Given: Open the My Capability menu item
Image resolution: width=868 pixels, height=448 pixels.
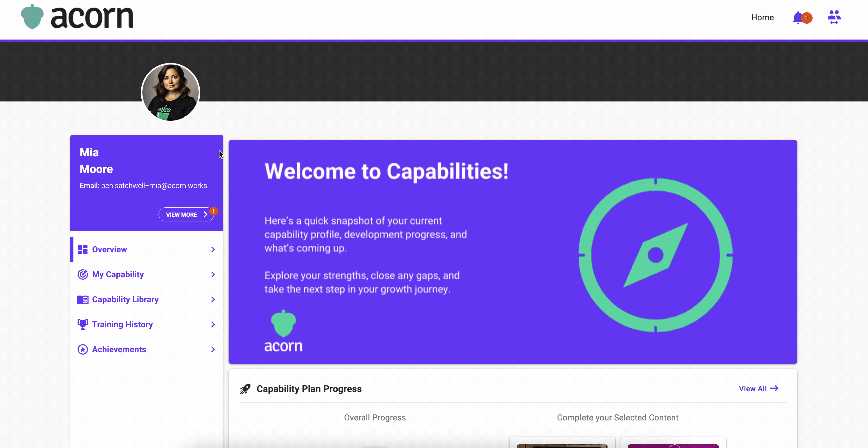Looking at the screenshot, I should pos(147,274).
